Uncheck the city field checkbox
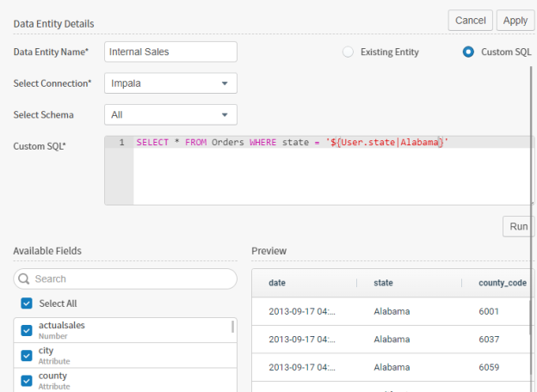The height and width of the screenshot is (392, 537). point(27,355)
